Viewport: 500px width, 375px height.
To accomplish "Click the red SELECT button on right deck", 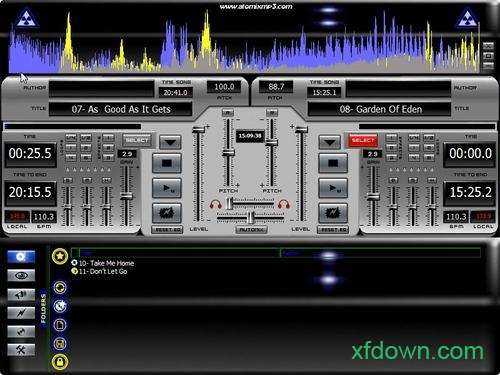I will pos(363,140).
